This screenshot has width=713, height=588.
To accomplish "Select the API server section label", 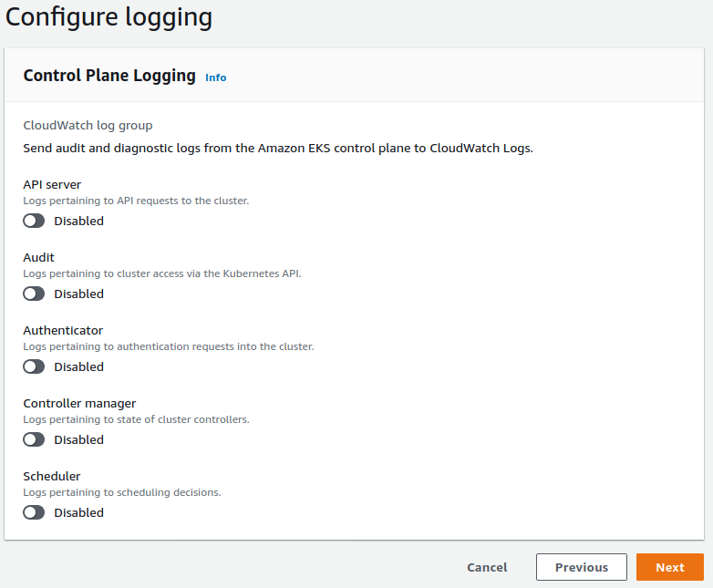I will point(52,184).
